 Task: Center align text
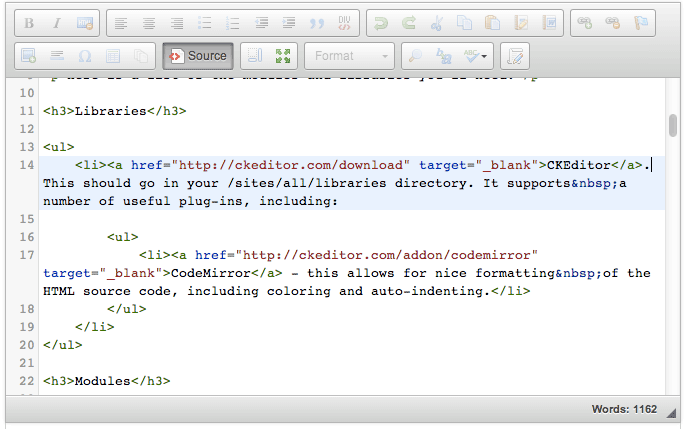(x=149, y=23)
